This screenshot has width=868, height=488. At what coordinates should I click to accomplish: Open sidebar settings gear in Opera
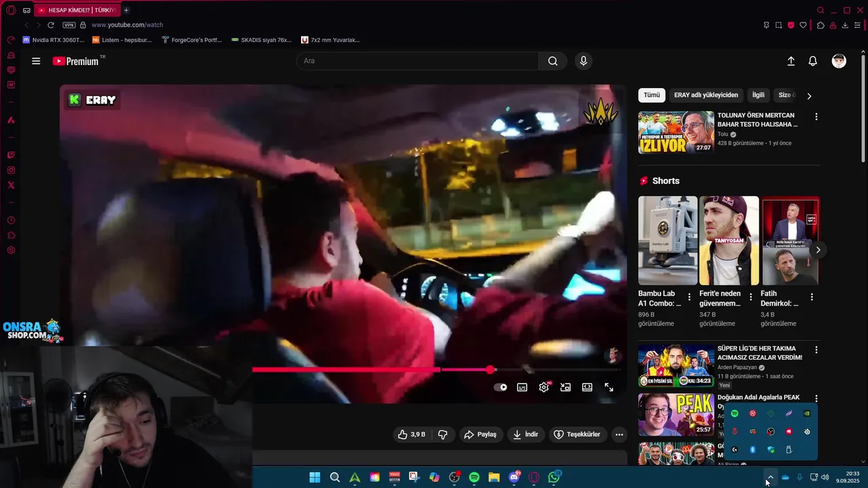[11, 250]
